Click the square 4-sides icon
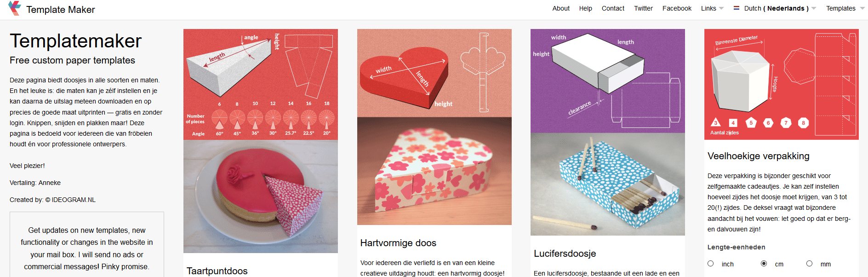This screenshot has height=277, width=868. (x=733, y=123)
